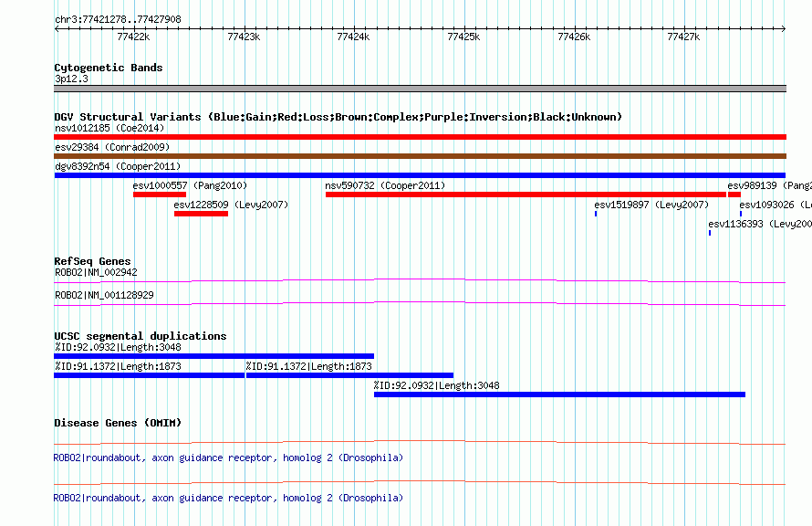Click the dgv8392n54 (Cooper2011) label
The height and width of the screenshot is (526, 812).
point(118,166)
